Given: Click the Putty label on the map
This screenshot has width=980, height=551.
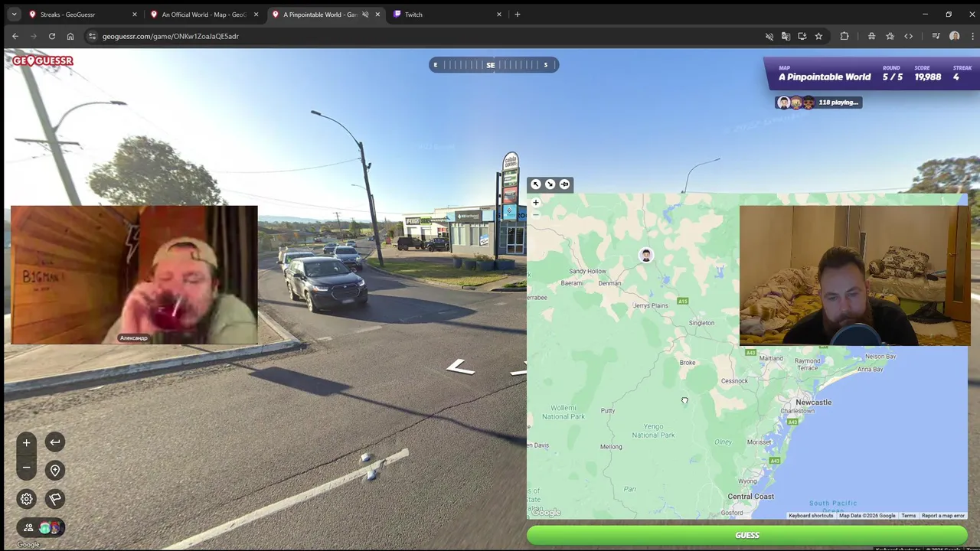Looking at the screenshot, I should 608,411.
